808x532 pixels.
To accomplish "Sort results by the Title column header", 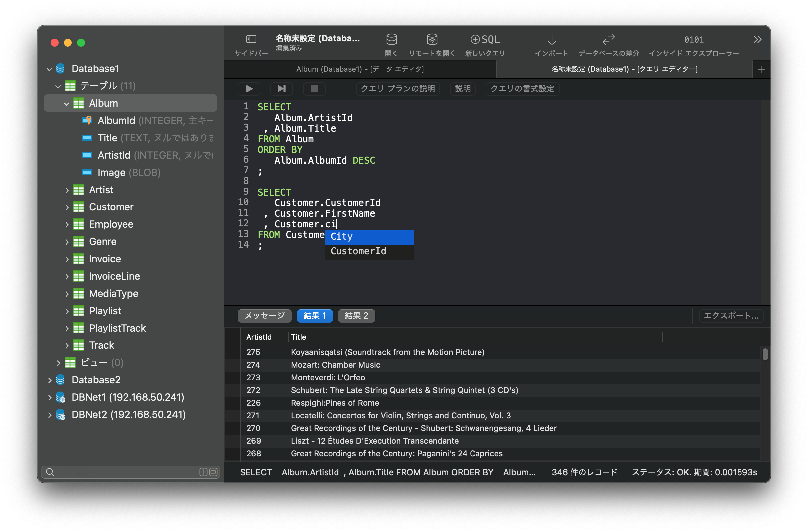I will (475, 337).
